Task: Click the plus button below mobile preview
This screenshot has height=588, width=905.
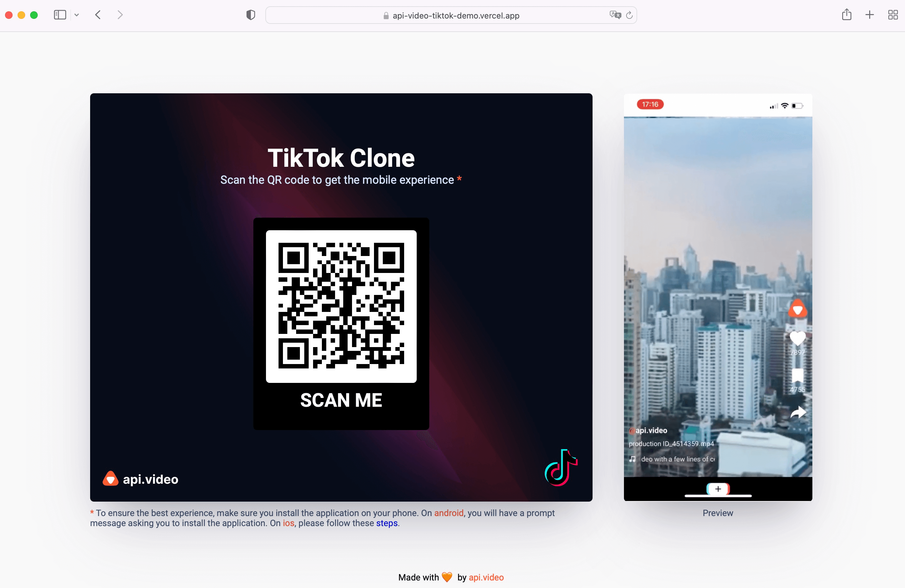Action: pyautogui.click(x=718, y=489)
